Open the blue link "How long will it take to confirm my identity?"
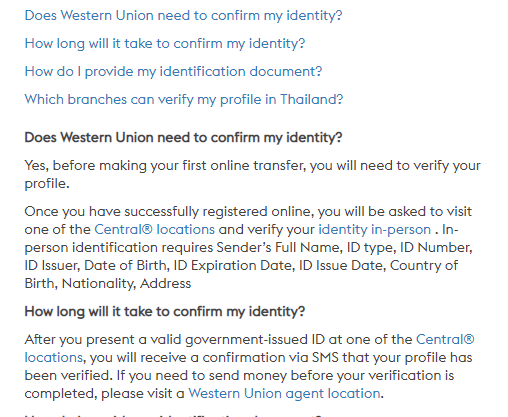This screenshot has height=417, width=508. pos(165,44)
